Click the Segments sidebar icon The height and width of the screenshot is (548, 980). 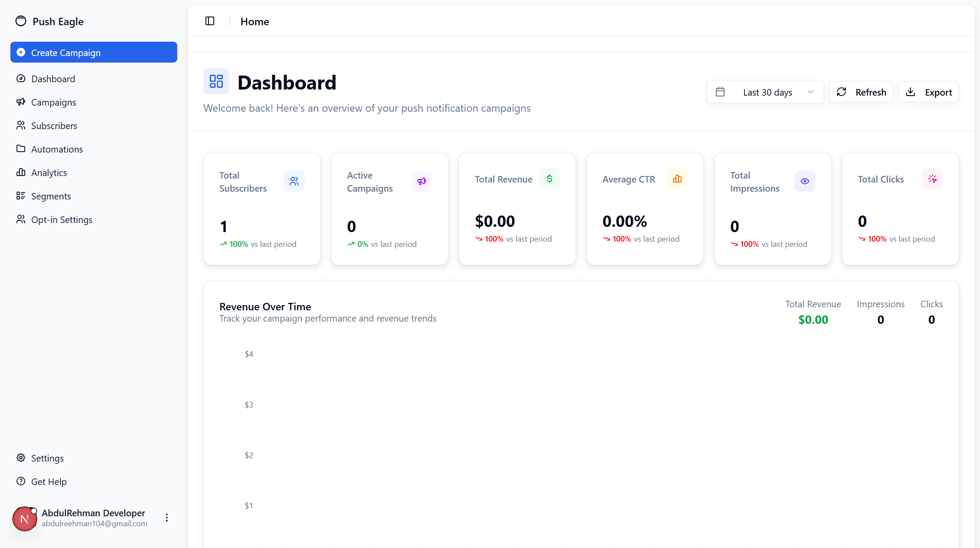point(21,196)
